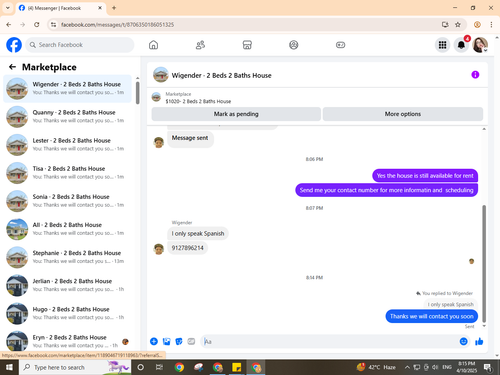The height and width of the screenshot is (375, 500).
Task: Click the message text input Aa
Action: pyautogui.click(x=330, y=341)
